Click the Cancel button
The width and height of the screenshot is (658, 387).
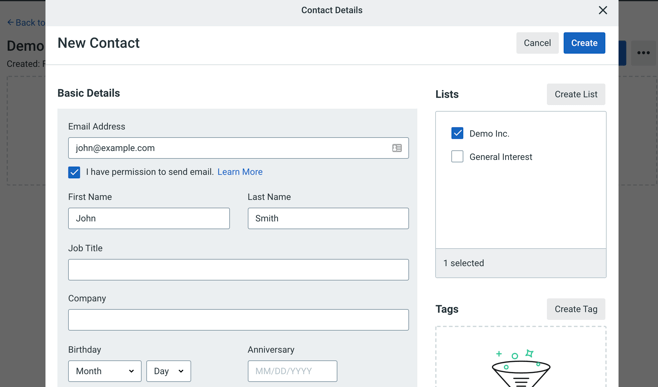(537, 43)
